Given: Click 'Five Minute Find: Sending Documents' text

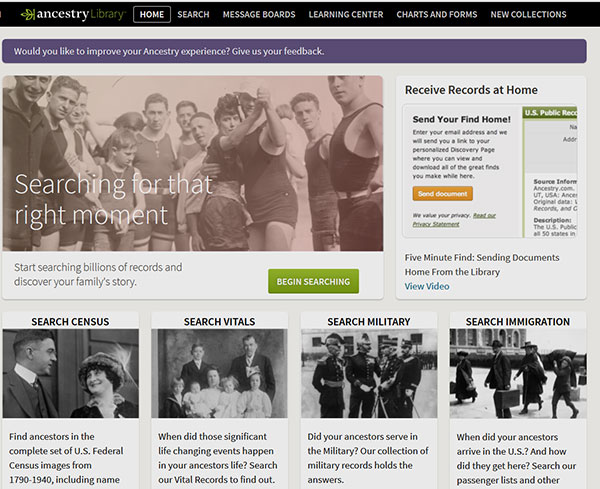Looking at the screenshot, I should click(x=482, y=264).
